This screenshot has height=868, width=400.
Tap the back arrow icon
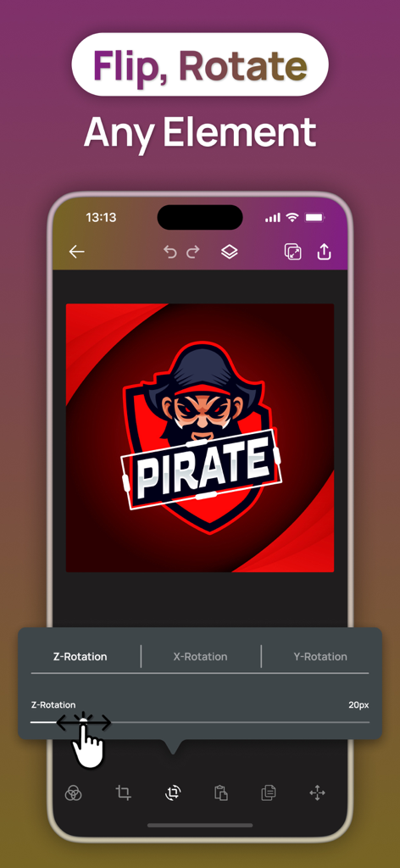[76, 252]
